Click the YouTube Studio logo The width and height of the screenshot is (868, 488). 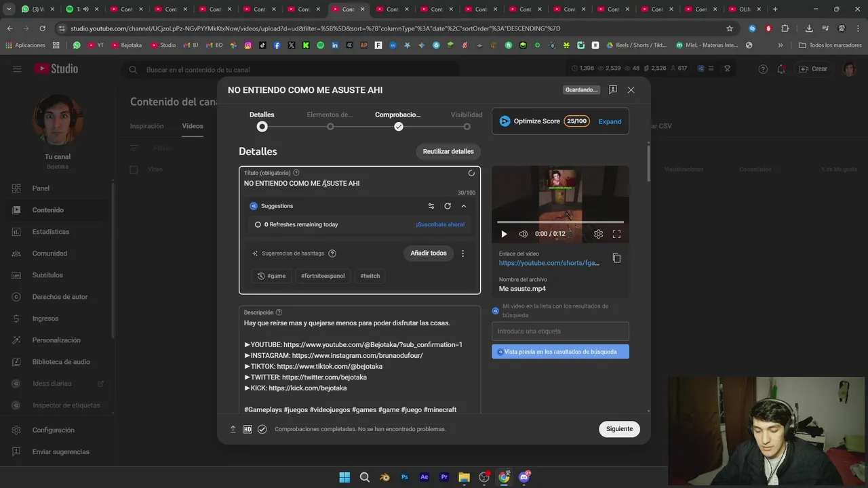tap(57, 69)
